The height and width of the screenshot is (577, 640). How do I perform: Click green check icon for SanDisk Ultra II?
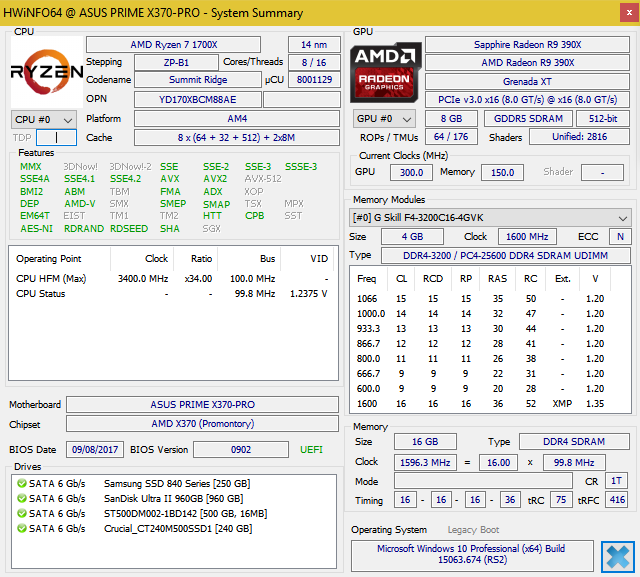(x=21, y=498)
